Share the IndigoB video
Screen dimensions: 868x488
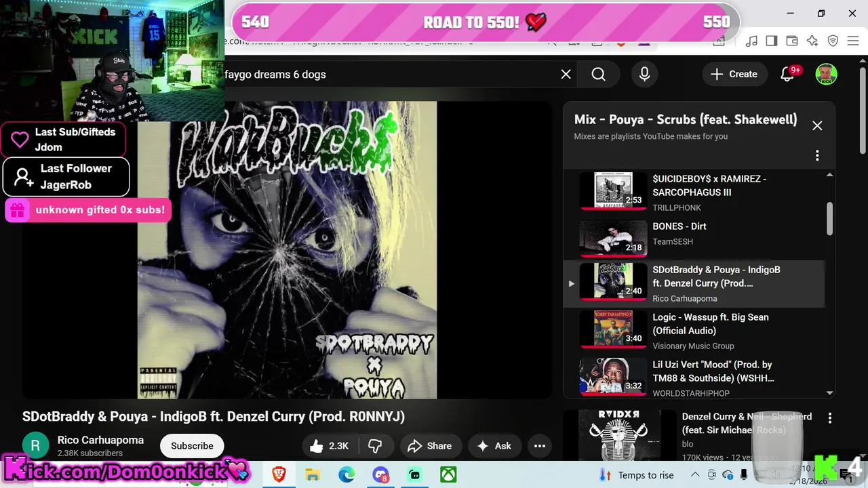click(429, 446)
